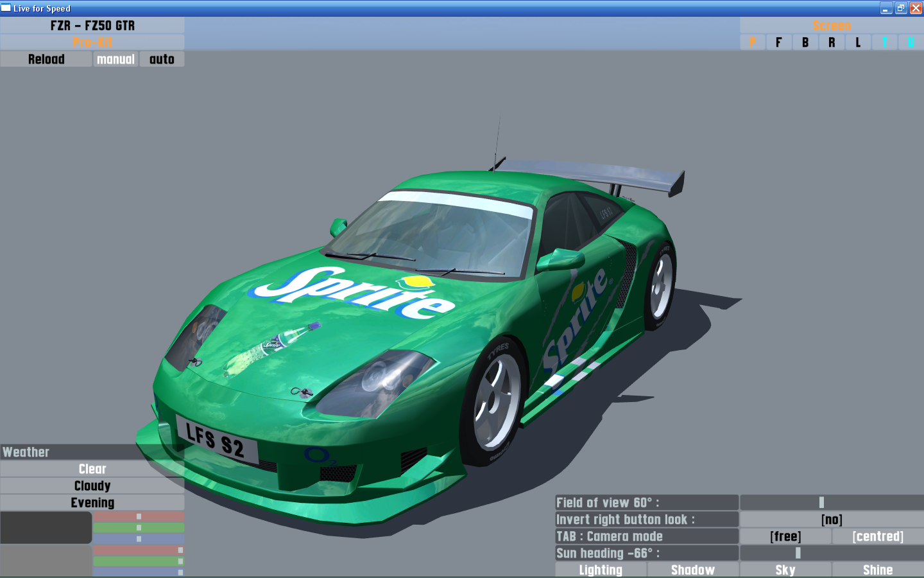Select the orange P view button
Image resolution: width=924 pixels, height=578 pixels.
click(x=753, y=42)
